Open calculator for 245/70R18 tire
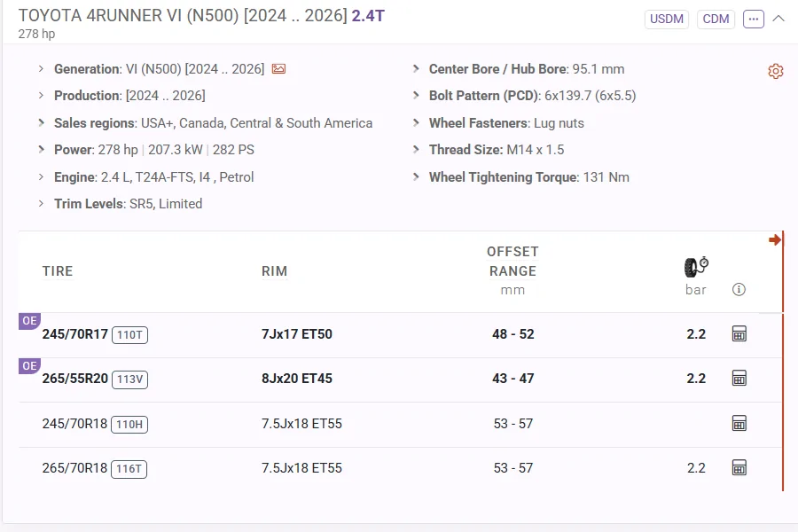Viewport: 798px width, 532px height. (739, 424)
